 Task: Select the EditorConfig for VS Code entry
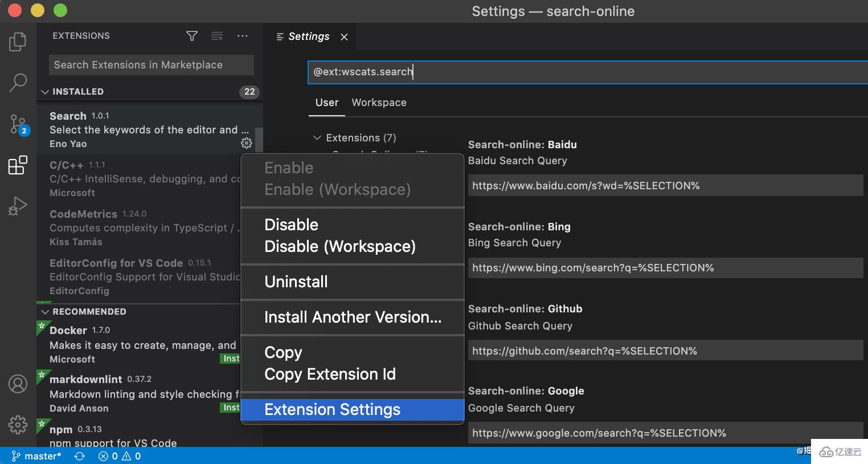pyautogui.click(x=138, y=276)
